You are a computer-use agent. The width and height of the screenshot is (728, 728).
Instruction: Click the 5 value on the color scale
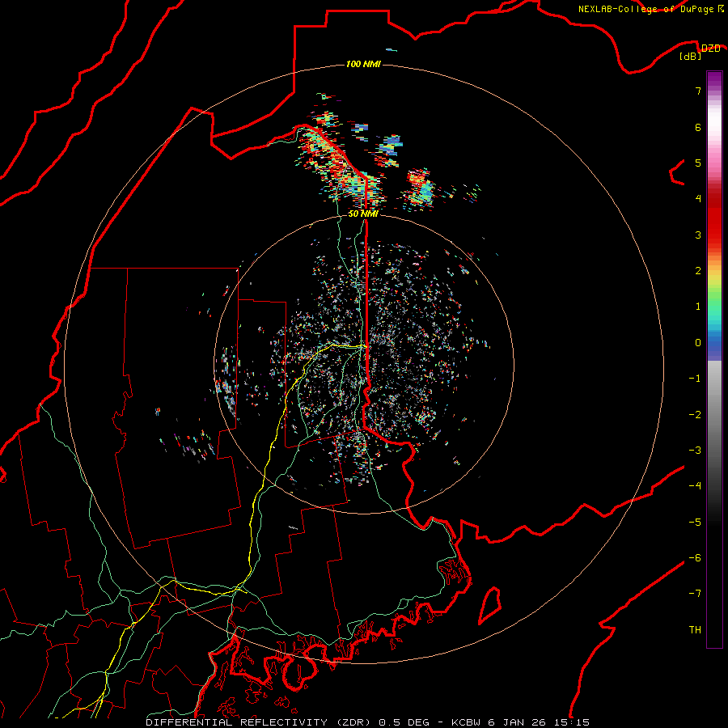(x=698, y=163)
